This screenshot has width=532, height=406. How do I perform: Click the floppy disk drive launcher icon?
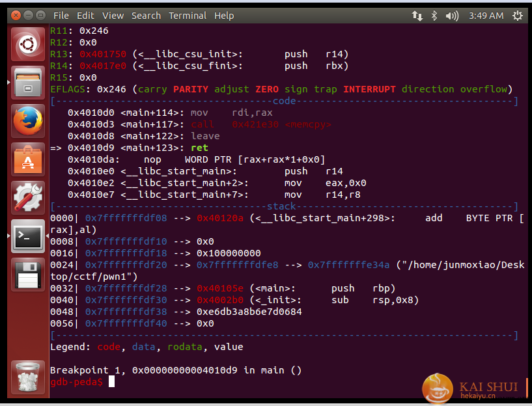28,275
